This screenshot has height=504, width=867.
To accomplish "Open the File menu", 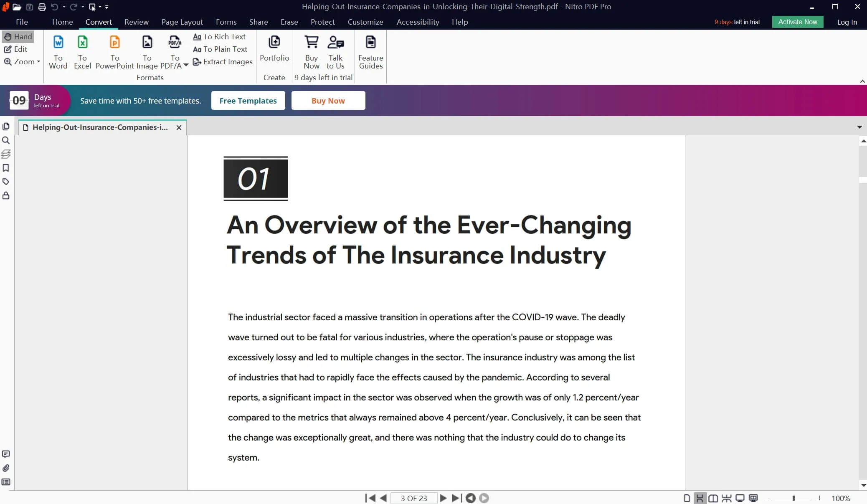I will [22, 22].
